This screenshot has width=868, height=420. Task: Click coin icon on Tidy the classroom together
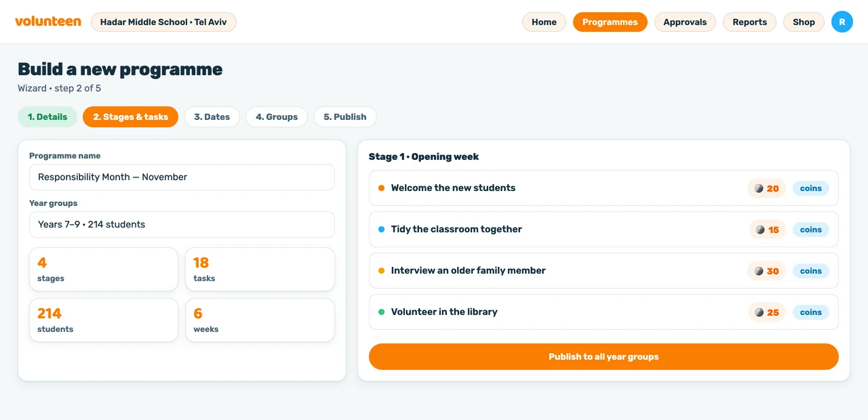(760, 230)
